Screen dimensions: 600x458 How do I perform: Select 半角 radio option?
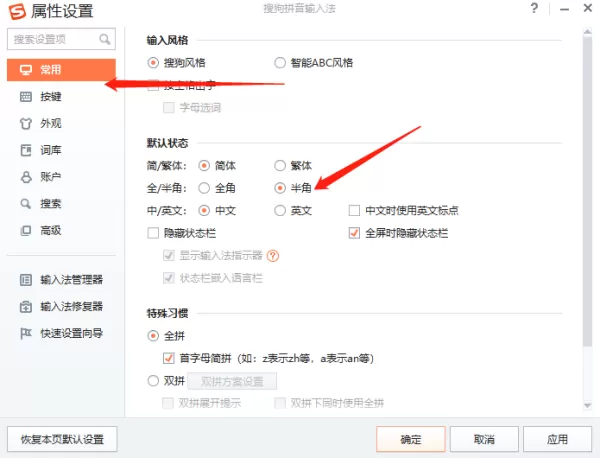[x=280, y=188]
